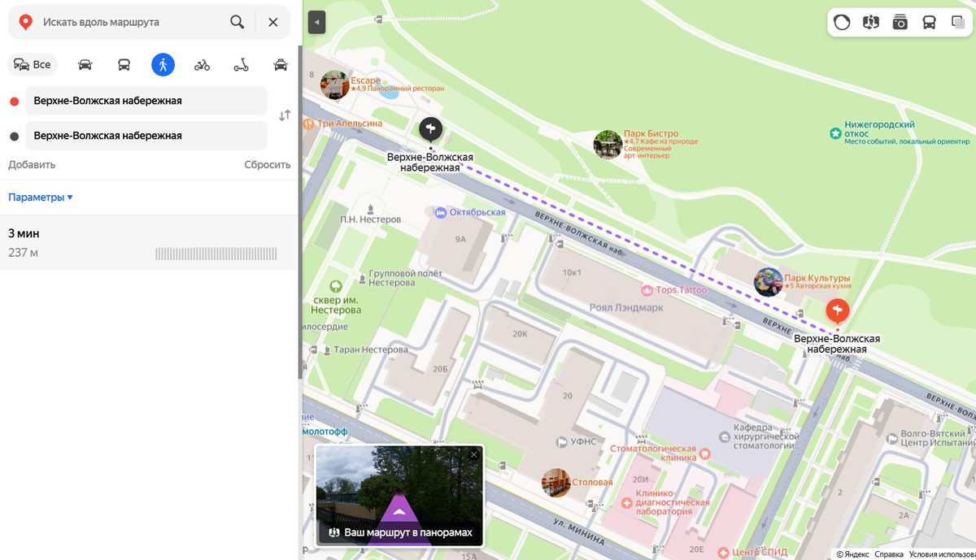
Task: Click the dark route start flag marker
Action: [430, 128]
